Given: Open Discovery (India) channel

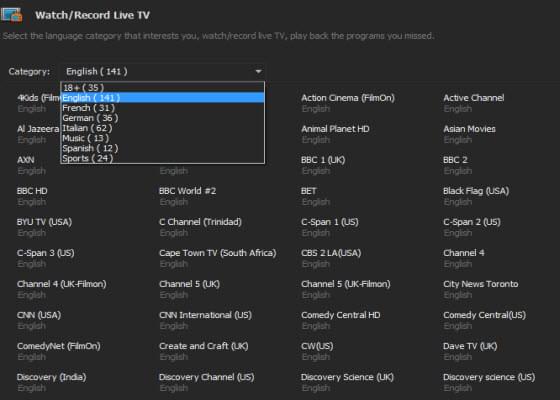Looking at the screenshot, I should (51, 378).
